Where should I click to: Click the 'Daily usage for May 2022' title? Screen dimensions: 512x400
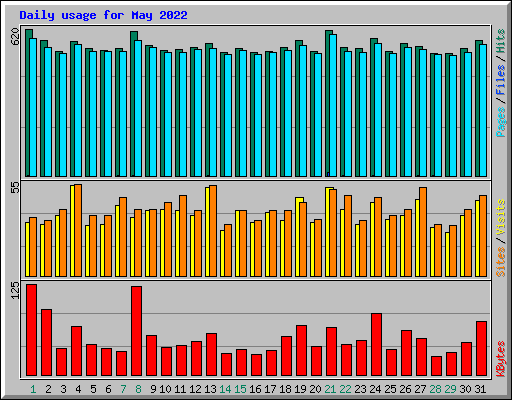coord(103,15)
